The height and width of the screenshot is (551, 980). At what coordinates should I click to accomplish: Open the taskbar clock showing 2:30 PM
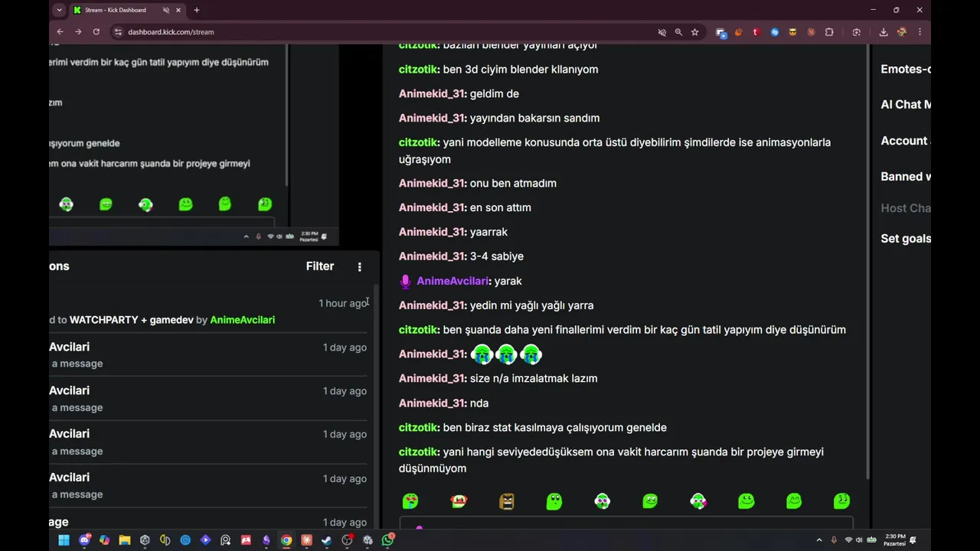point(894,540)
